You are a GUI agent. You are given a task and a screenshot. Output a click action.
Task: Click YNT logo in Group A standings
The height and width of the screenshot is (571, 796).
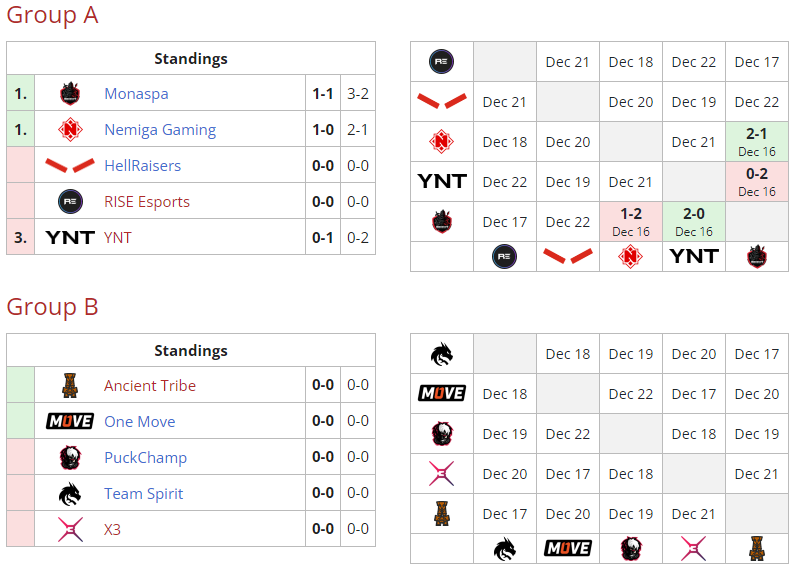click(x=69, y=237)
